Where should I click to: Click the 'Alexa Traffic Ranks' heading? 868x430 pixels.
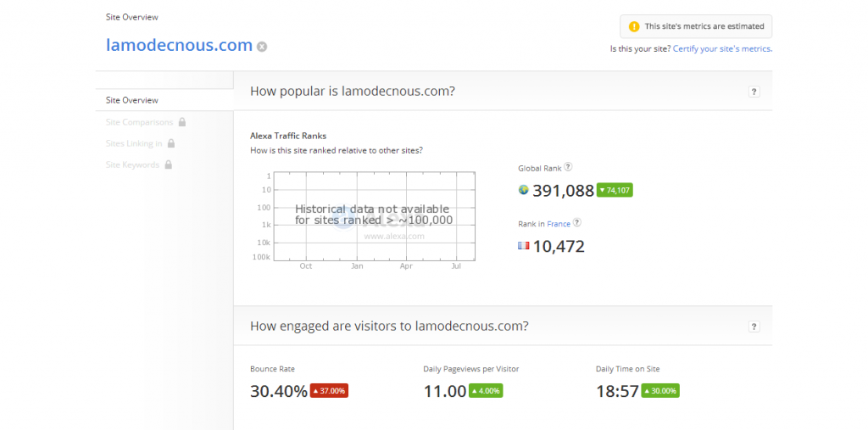click(288, 135)
